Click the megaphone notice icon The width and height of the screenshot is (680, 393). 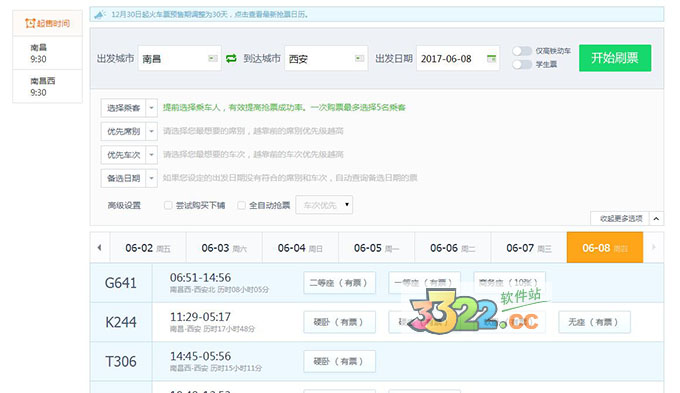100,15
